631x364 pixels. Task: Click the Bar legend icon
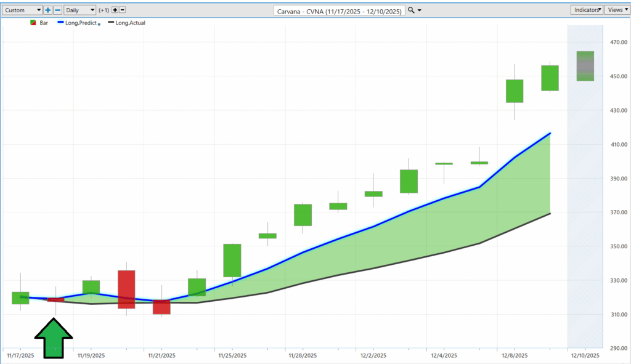click(x=33, y=23)
